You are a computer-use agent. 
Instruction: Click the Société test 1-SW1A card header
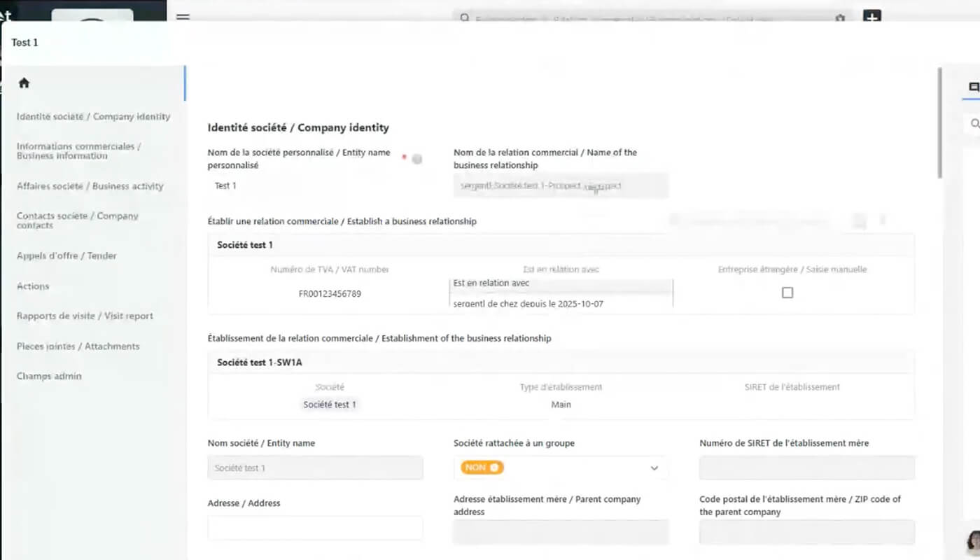point(561,363)
